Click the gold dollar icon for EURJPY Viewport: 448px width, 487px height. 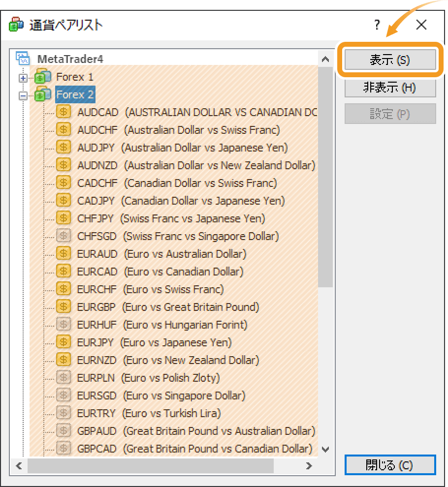[x=64, y=342]
